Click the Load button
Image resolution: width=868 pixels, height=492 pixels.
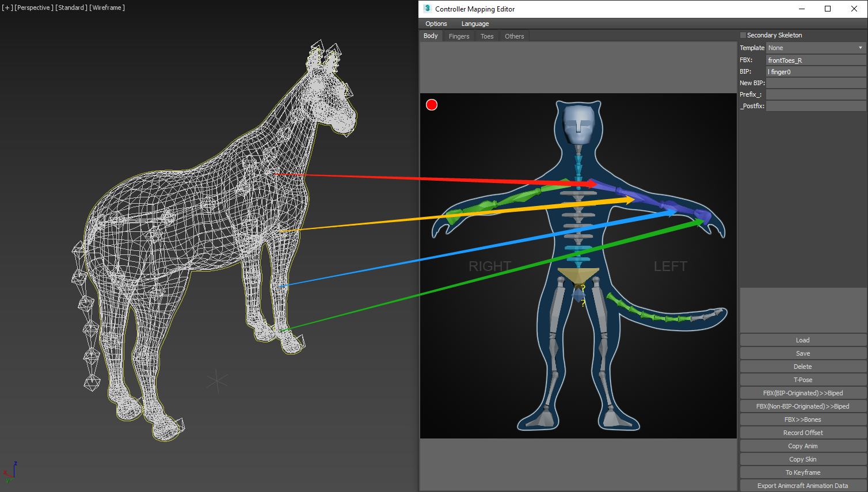[803, 340]
